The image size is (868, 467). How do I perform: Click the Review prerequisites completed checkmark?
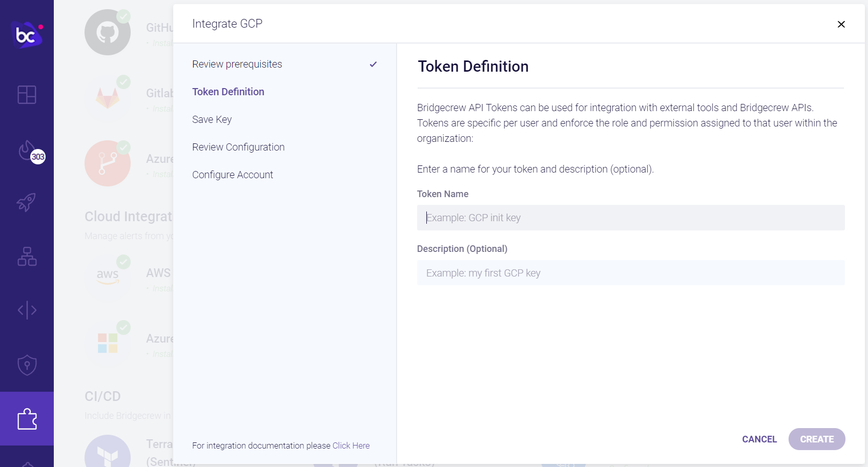374,64
